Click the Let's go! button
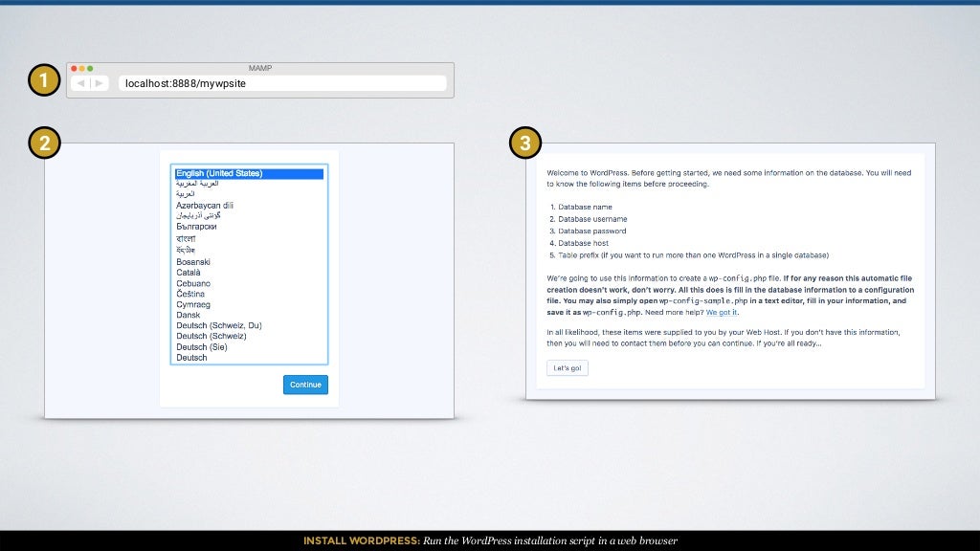Image resolution: width=980 pixels, height=551 pixels. (x=568, y=368)
